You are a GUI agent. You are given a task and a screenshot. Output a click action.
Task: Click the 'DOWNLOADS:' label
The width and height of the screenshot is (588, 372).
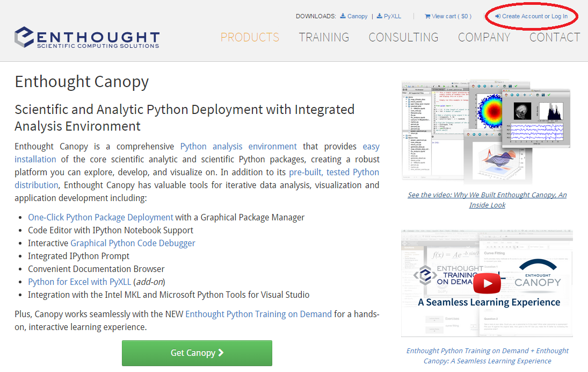(x=316, y=16)
